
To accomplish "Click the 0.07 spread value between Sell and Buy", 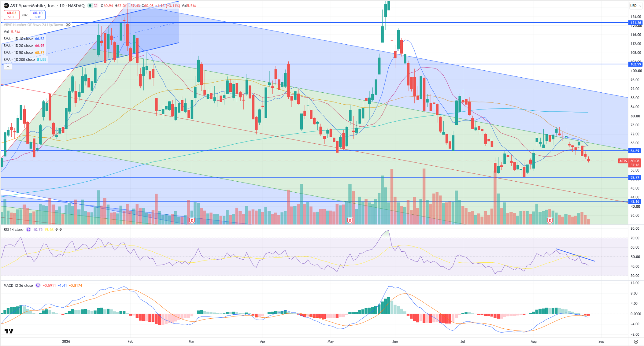I will (25, 15).
